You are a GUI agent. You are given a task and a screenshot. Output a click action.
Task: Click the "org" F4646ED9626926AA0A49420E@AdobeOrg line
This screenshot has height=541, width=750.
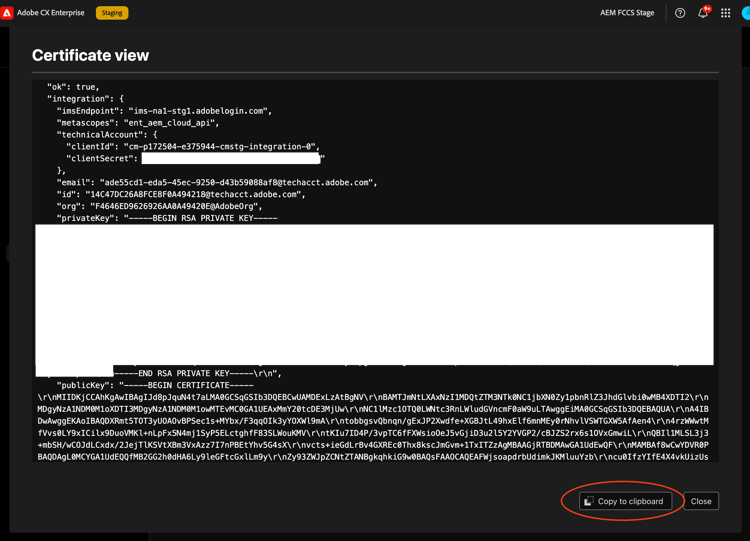point(159,207)
